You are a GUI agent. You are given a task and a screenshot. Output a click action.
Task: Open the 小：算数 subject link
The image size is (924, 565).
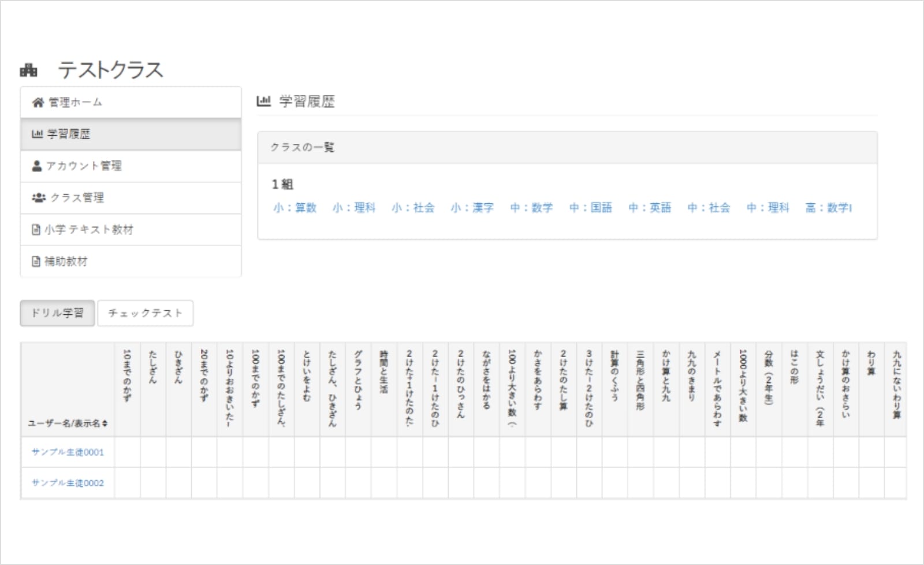tap(295, 207)
